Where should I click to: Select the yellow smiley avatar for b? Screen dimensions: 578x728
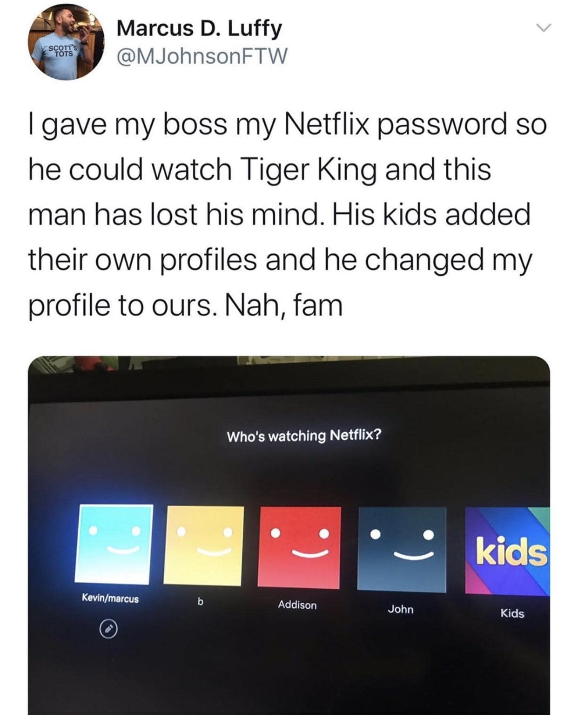203,545
